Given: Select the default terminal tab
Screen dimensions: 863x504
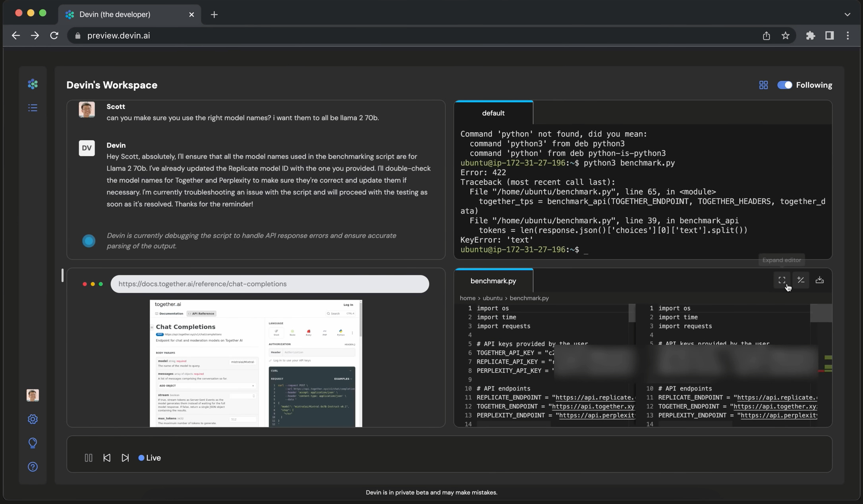Looking at the screenshot, I should (493, 113).
